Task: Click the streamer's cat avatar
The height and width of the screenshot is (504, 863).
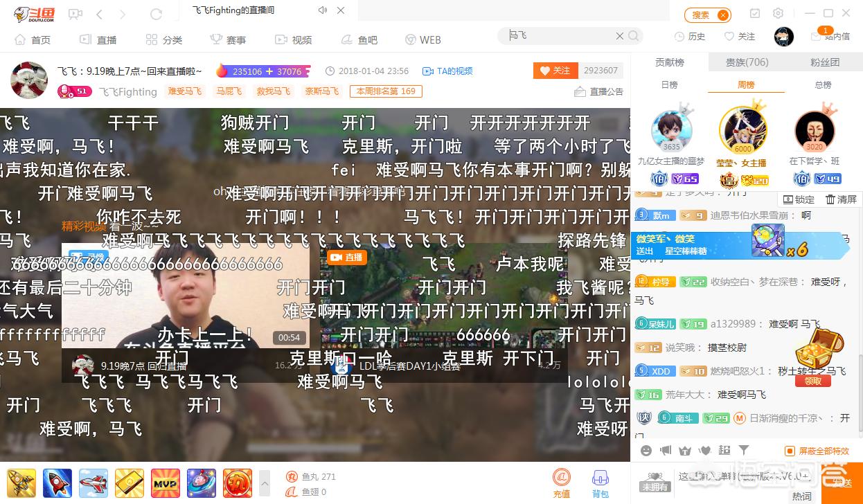Action: tap(29, 80)
